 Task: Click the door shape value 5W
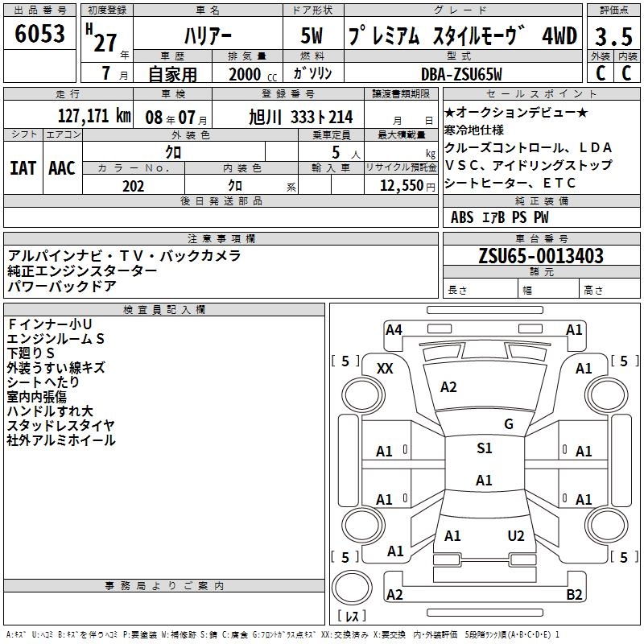tap(312, 35)
